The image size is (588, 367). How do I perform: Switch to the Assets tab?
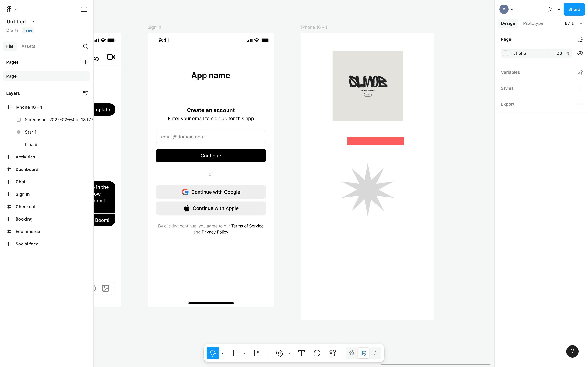[x=28, y=46]
